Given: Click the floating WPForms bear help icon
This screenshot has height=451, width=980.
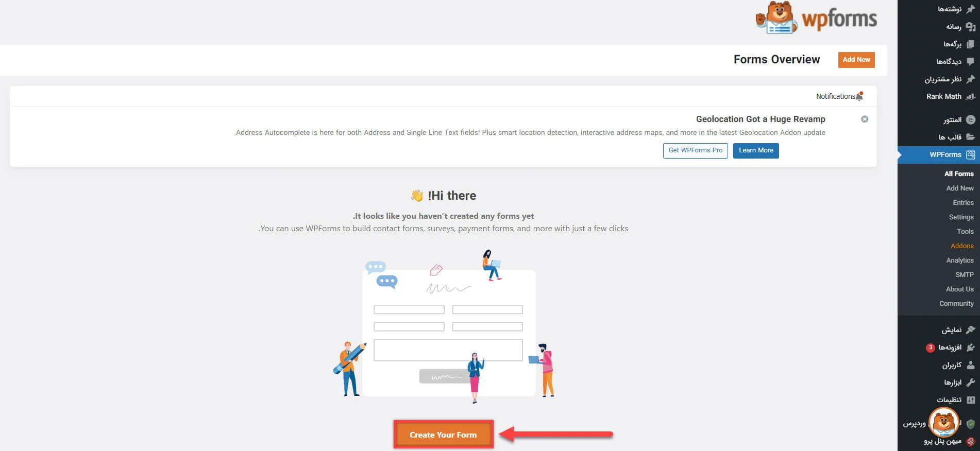Looking at the screenshot, I should pyautogui.click(x=943, y=422).
